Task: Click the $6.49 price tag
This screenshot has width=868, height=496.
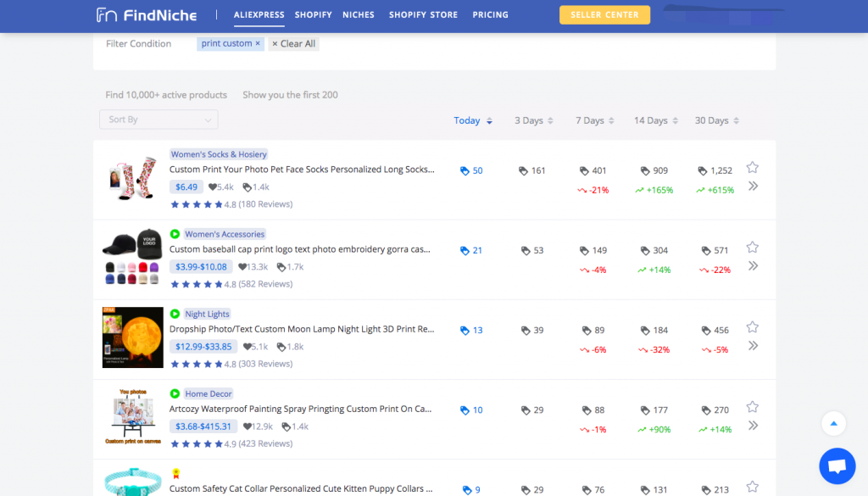Action: pyautogui.click(x=186, y=187)
